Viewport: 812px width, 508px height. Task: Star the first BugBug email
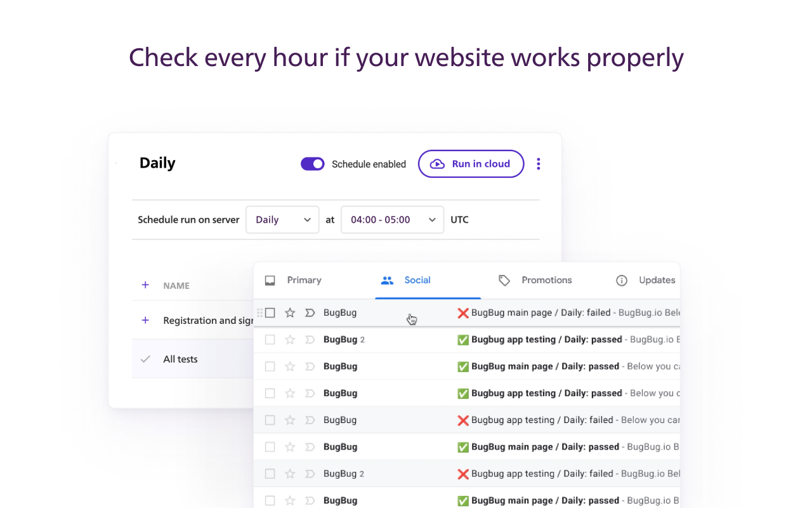click(290, 312)
